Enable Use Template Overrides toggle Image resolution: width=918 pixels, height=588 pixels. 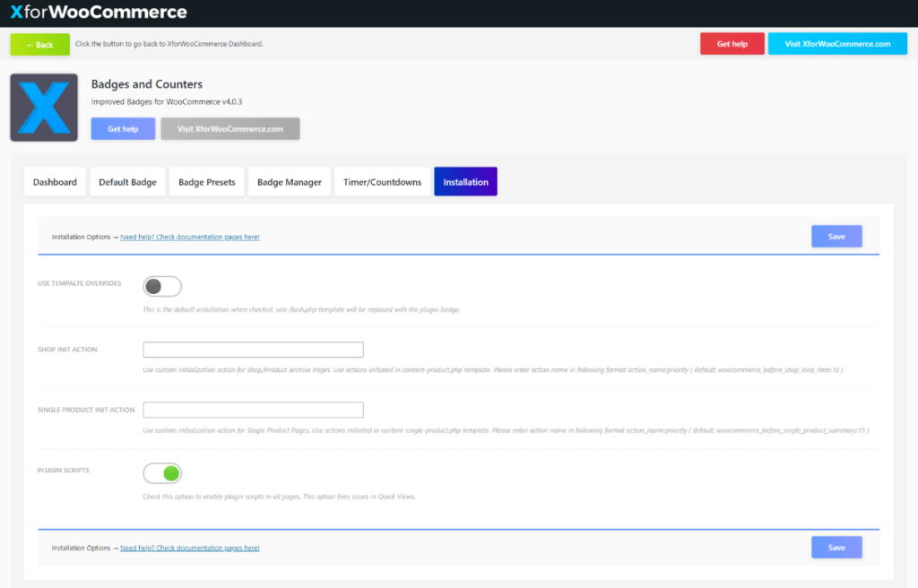point(162,287)
